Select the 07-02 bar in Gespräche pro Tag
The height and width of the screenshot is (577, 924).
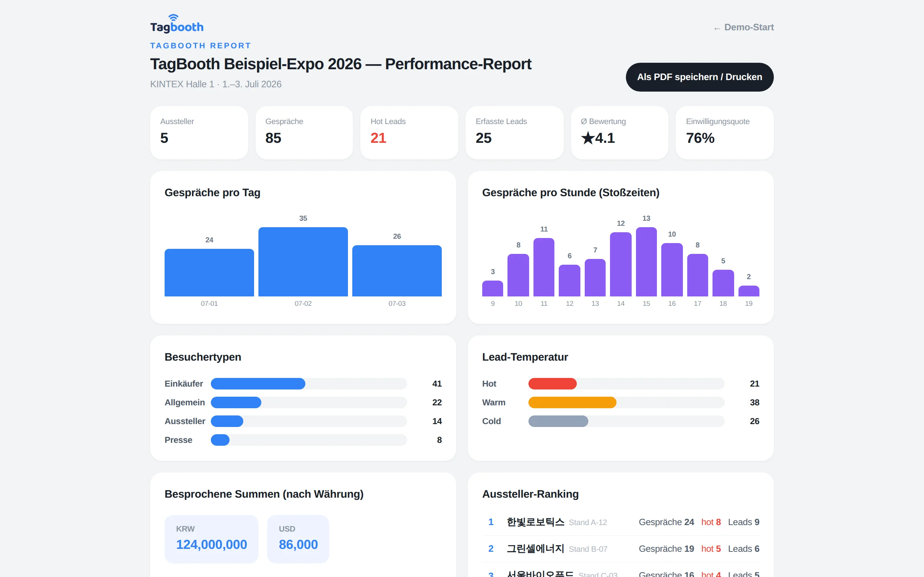pos(303,262)
